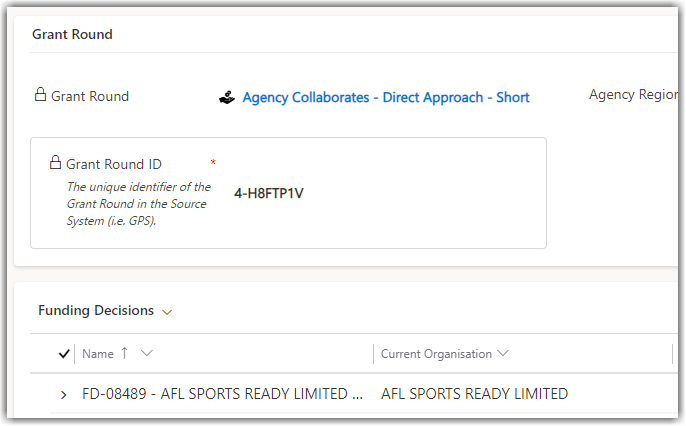Open Agency Collaborates - Direct Approach link
The width and height of the screenshot is (686, 426).
386,97
